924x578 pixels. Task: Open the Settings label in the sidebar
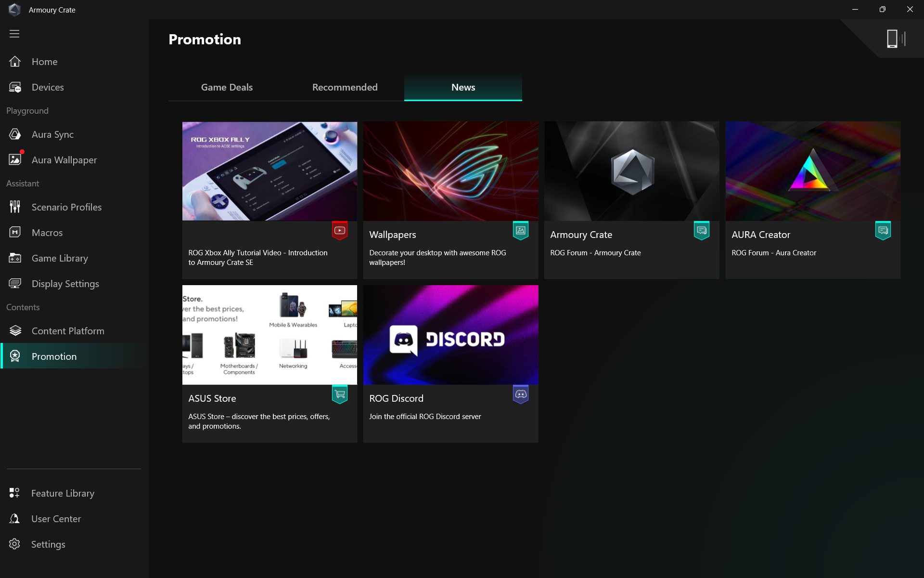[48, 544]
